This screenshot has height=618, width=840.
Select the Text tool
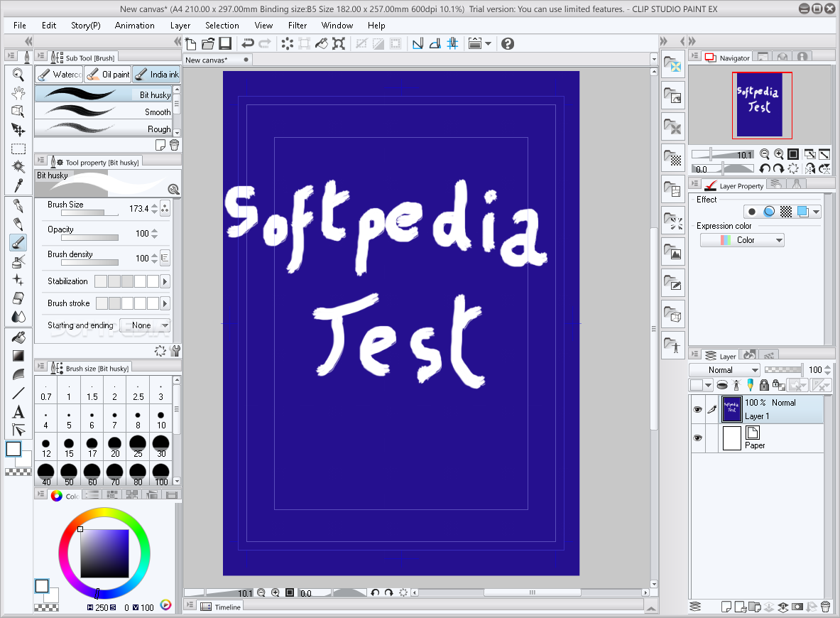18,411
